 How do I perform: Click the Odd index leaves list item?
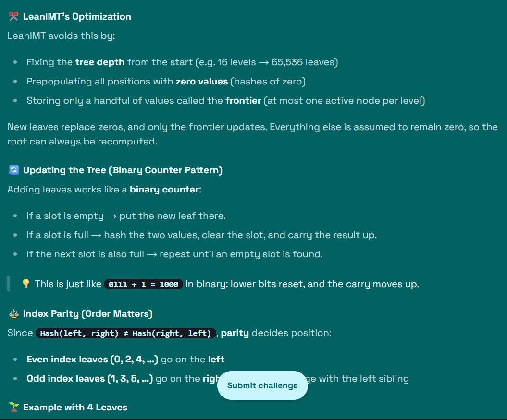point(96,378)
